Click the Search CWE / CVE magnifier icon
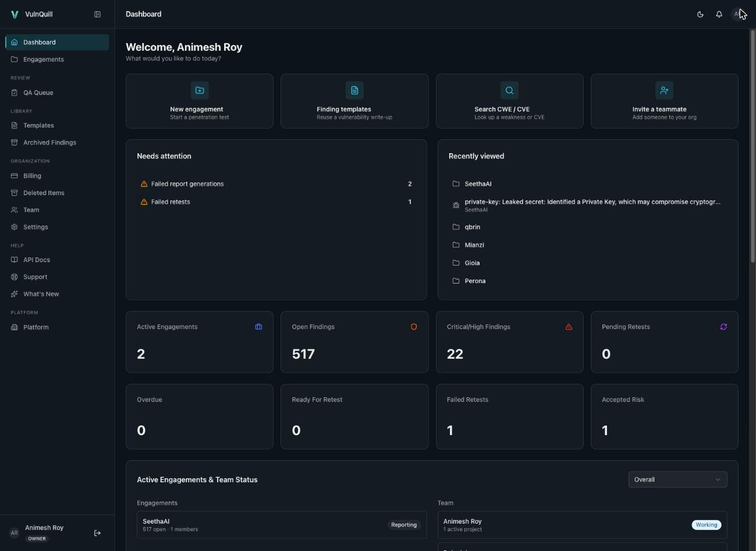Image resolution: width=756 pixels, height=551 pixels. (x=509, y=90)
